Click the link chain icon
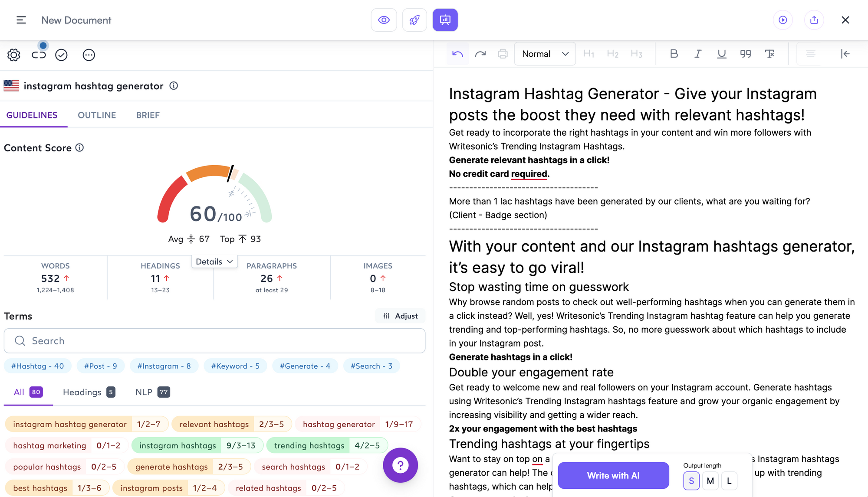Image resolution: width=868 pixels, height=497 pixels. click(39, 55)
